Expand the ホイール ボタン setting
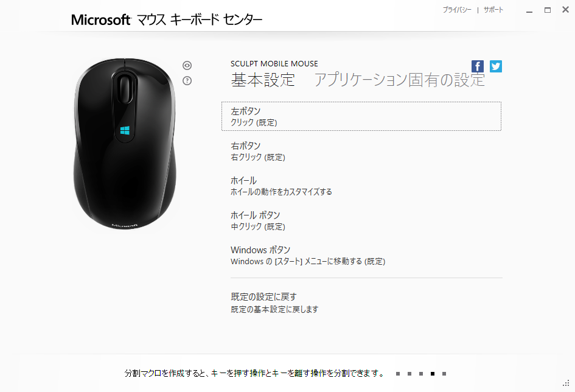Image resolution: width=575 pixels, height=392 pixels. coord(361,220)
